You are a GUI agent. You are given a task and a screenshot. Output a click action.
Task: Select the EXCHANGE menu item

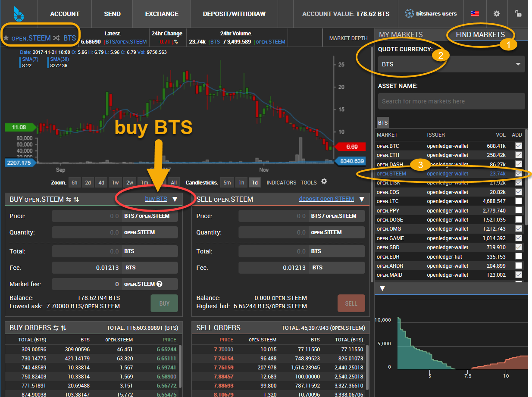click(162, 14)
